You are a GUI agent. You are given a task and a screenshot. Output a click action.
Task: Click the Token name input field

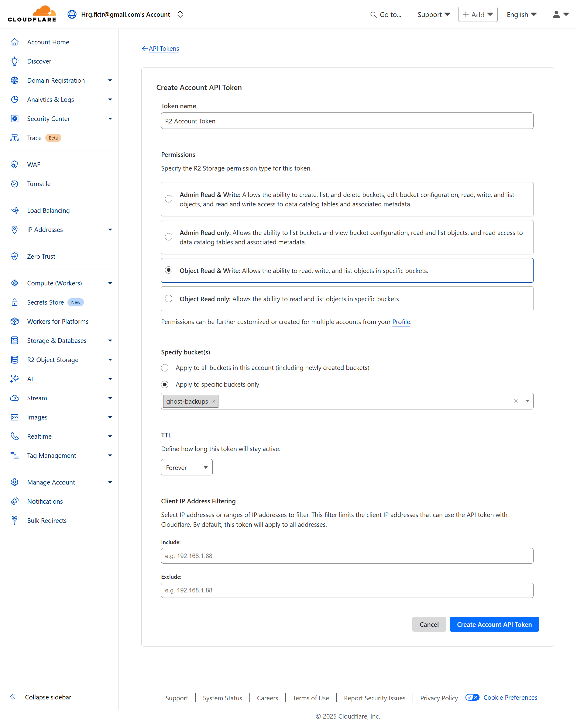(347, 121)
